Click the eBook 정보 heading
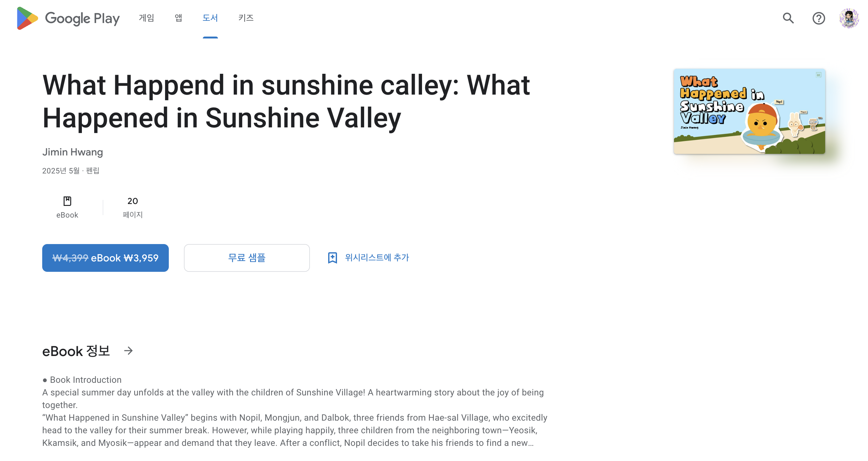 click(76, 351)
